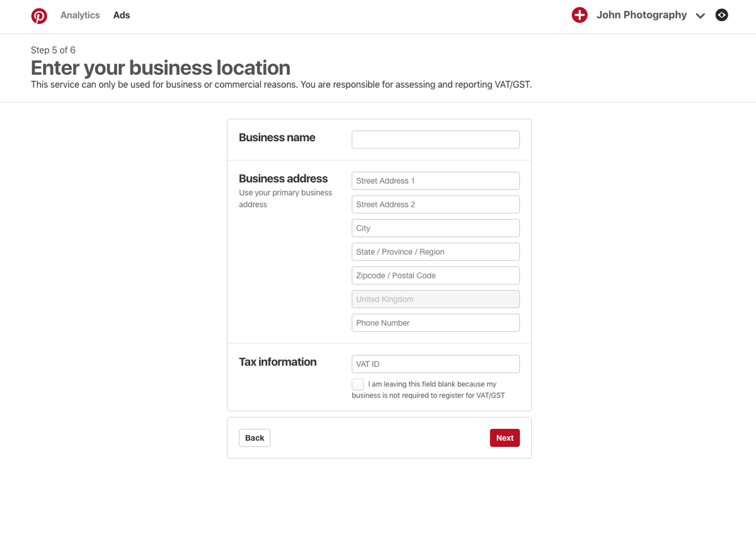The height and width of the screenshot is (534, 756).
Task: Click the State / Province / Region field
Action: coord(435,251)
